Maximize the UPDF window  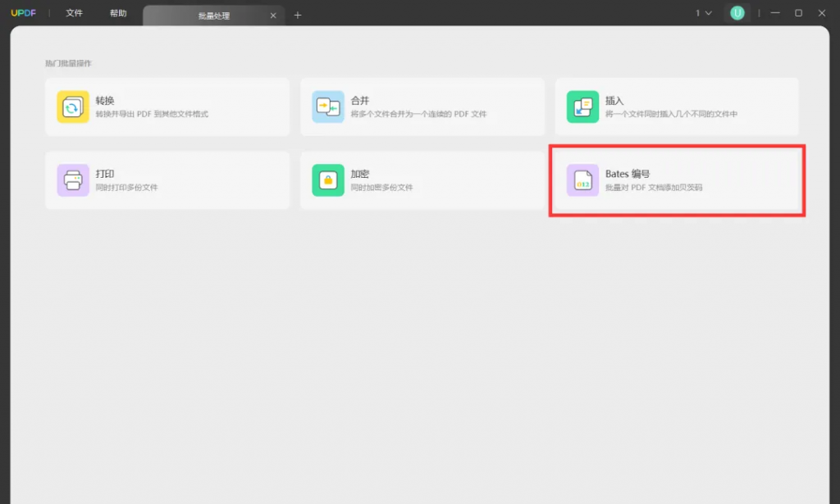[x=798, y=13]
